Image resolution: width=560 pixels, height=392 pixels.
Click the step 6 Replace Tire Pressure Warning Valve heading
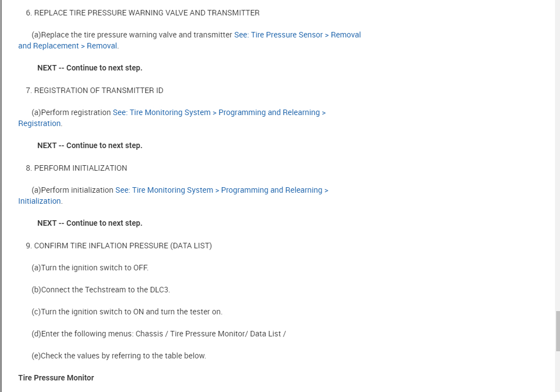146,13
